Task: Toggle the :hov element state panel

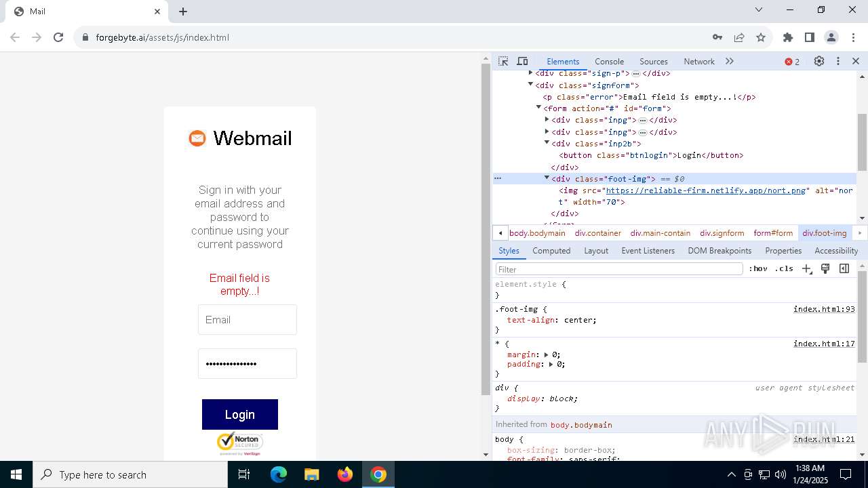Action: (758, 269)
